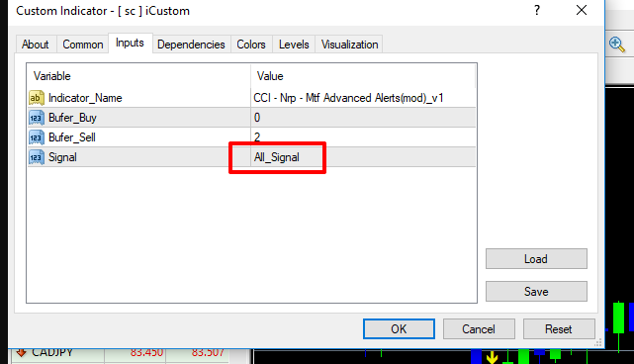The image size is (634, 364).
Task: Open the Signal value All_Signal dropdown
Action: pos(363,157)
